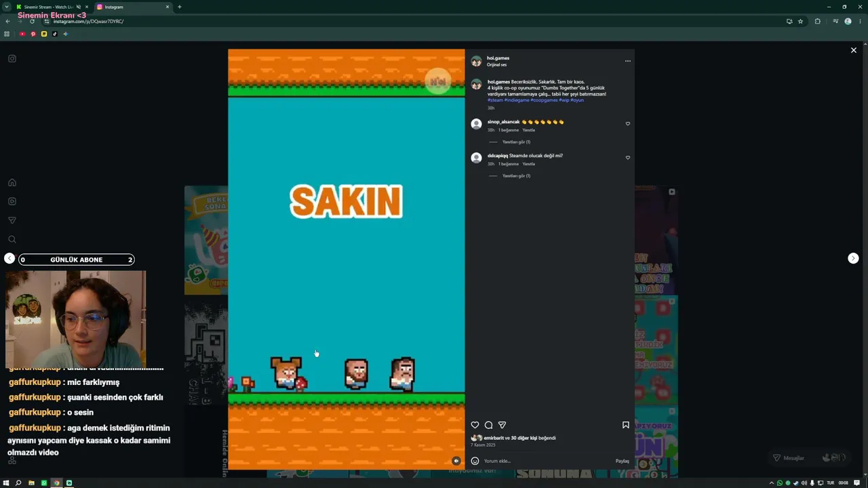Go to the next post arrow

(x=853, y=258)
